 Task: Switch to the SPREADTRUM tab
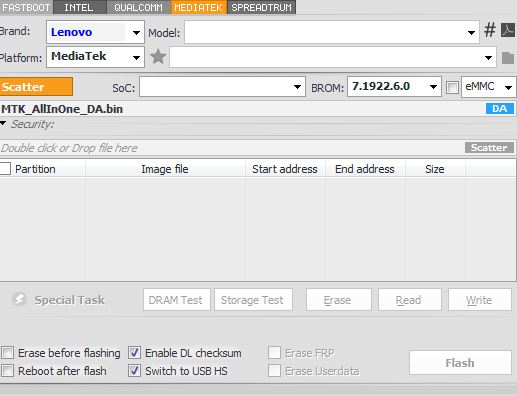pyautogui.click(x=261, y=7)
